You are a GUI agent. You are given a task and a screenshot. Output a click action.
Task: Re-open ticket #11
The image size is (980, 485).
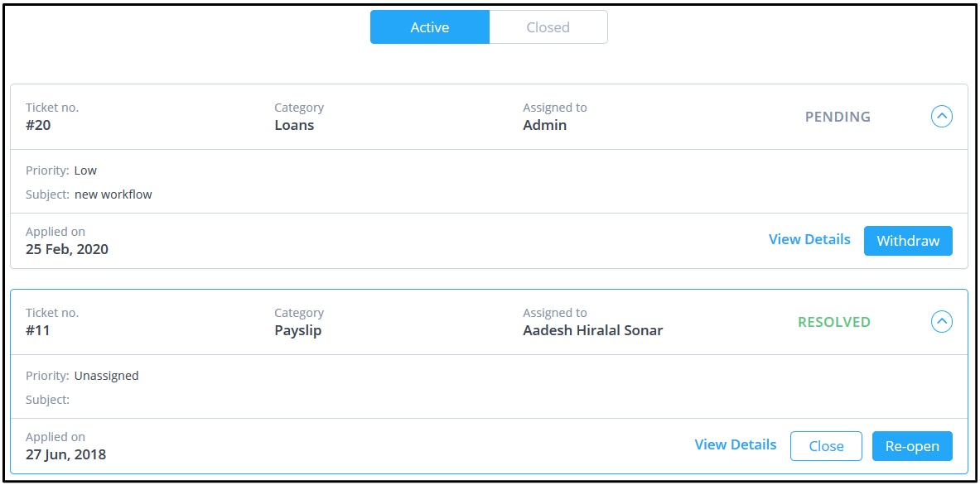point(911,445)
